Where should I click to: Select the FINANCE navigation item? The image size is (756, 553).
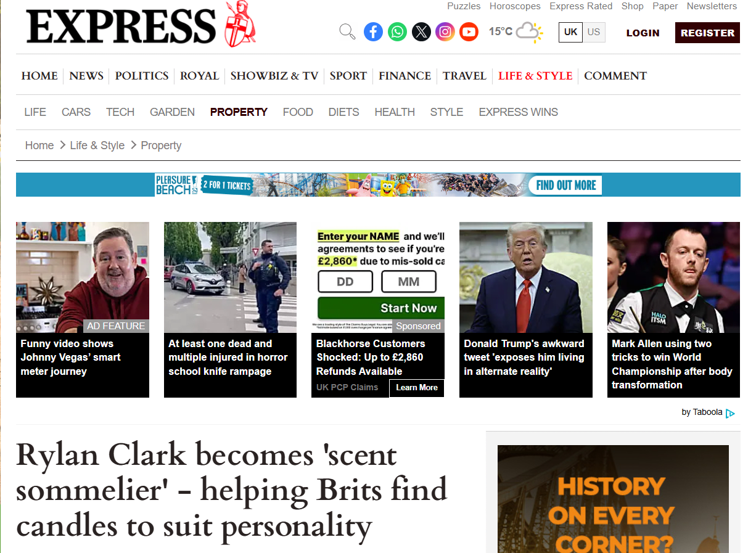pyautogui.click(x=405, y=76)
